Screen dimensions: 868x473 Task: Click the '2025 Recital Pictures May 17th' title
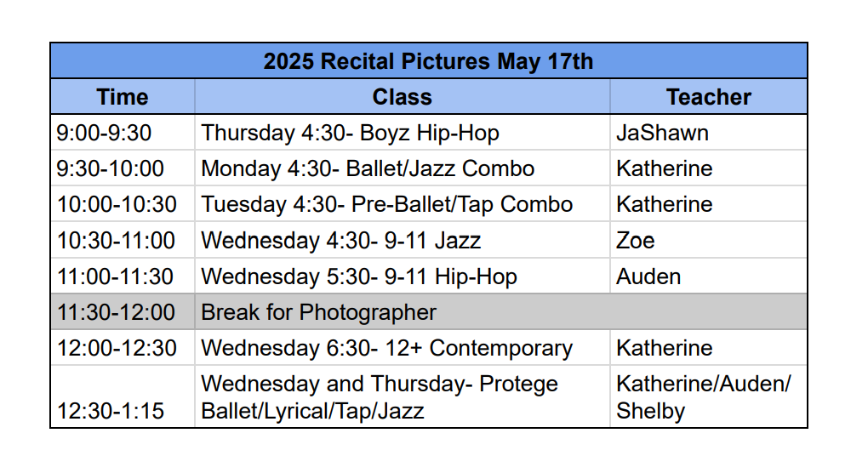click(428, 61)
